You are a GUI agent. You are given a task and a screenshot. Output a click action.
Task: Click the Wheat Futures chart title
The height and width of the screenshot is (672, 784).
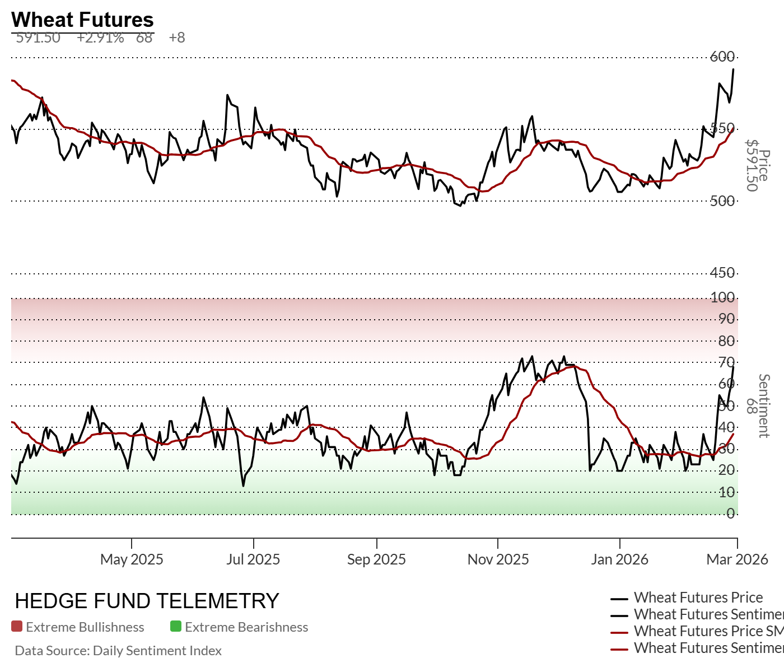tap(82, 20)
